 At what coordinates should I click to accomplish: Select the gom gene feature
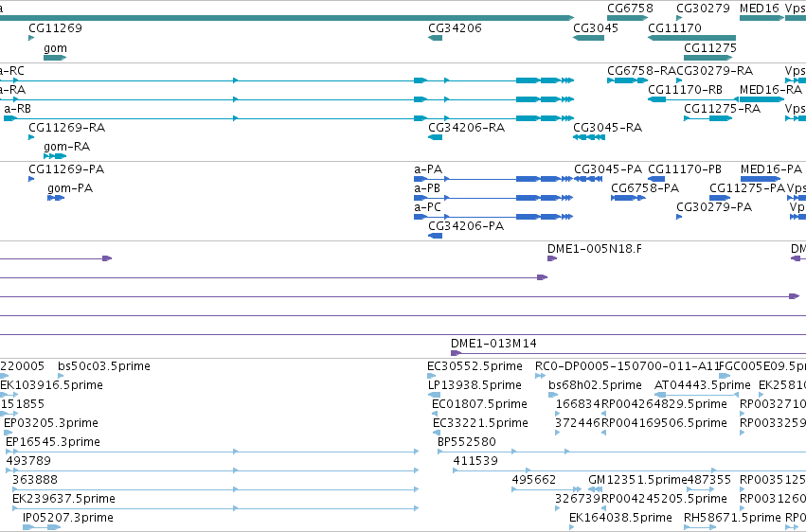click(x=55, y=58)
